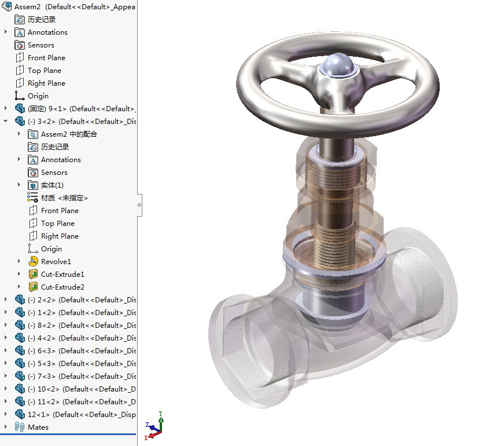Click the top-level Annotations icon
This screenshot has width=504, height=446.
point(20,32)
